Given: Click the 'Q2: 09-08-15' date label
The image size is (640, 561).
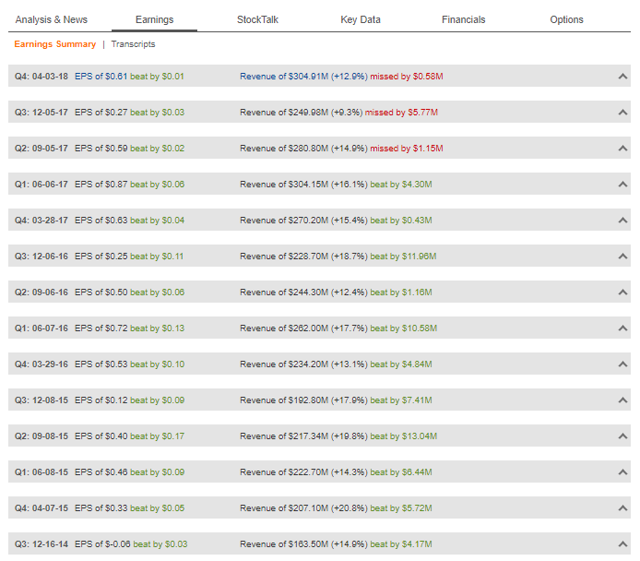Looking at the screenshot, I should tap(41, 436).
